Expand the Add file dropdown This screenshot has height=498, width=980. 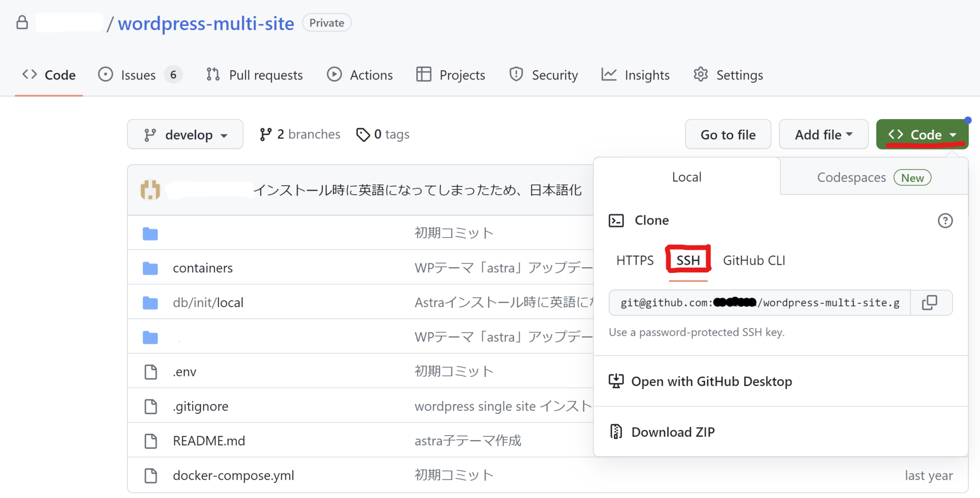click(x=823, y=134)
